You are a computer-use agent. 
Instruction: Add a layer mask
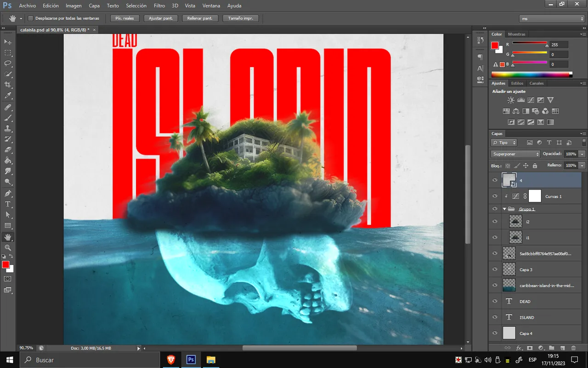tap(530, 348)
